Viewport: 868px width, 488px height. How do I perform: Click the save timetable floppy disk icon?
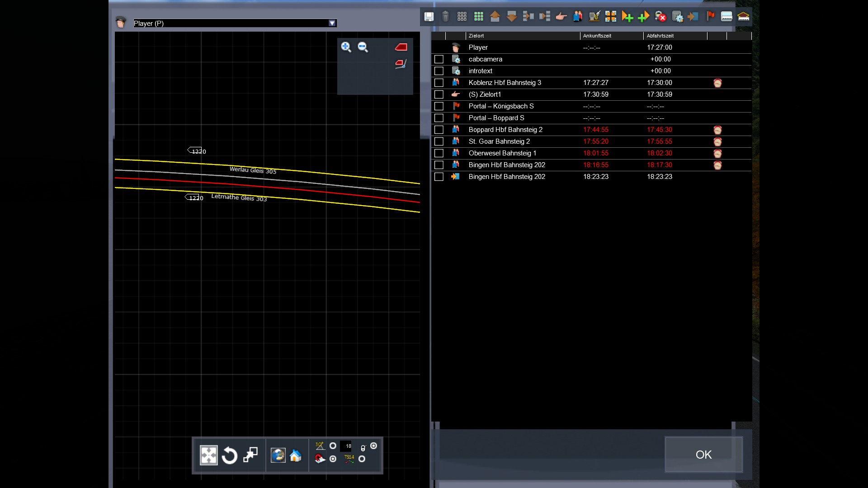tap(429, 17)
